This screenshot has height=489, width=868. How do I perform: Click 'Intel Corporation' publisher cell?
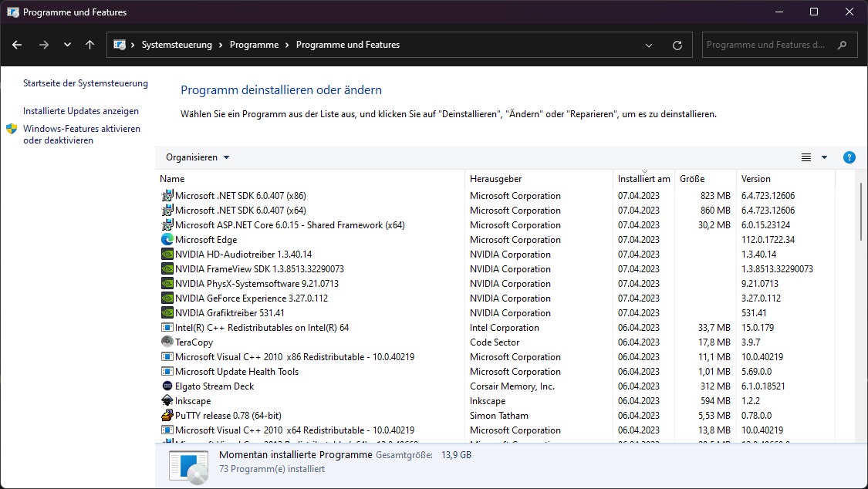[505, 328]
